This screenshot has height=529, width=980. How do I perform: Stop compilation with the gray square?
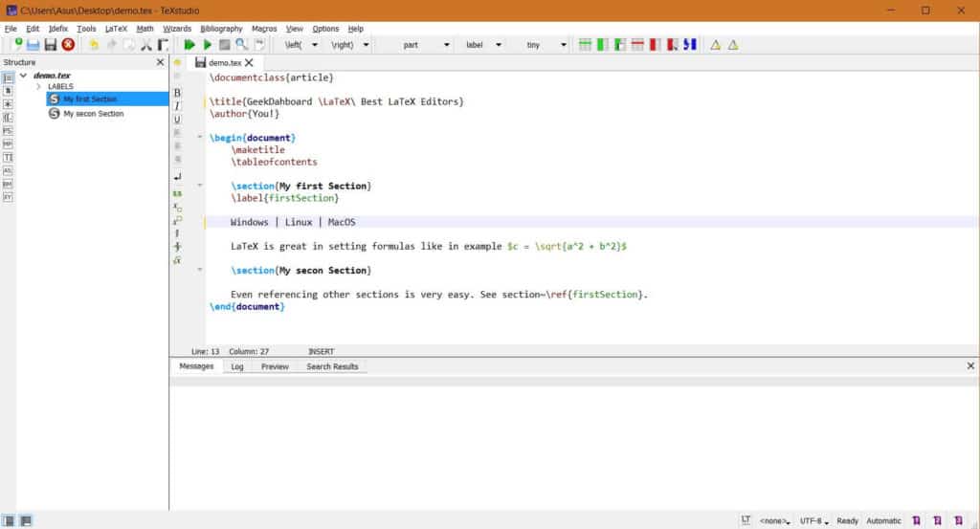point(224,45)
